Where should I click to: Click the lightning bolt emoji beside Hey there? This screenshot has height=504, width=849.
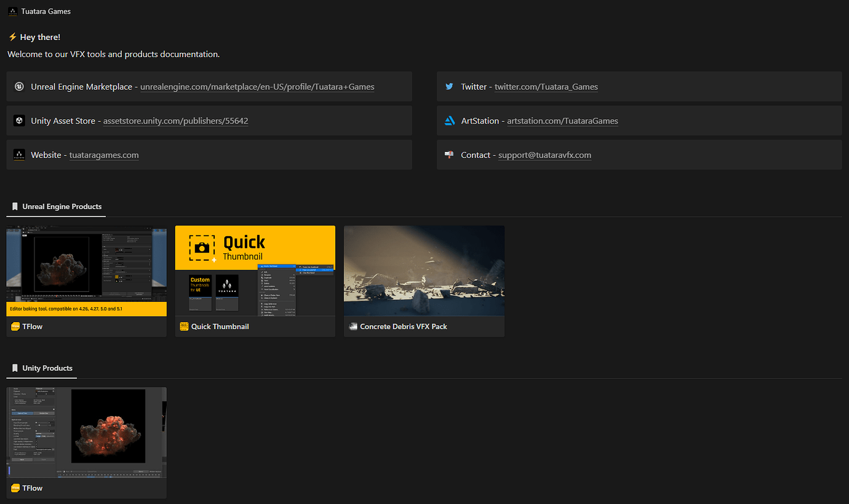pyautogui.click(x=11, y=37)
